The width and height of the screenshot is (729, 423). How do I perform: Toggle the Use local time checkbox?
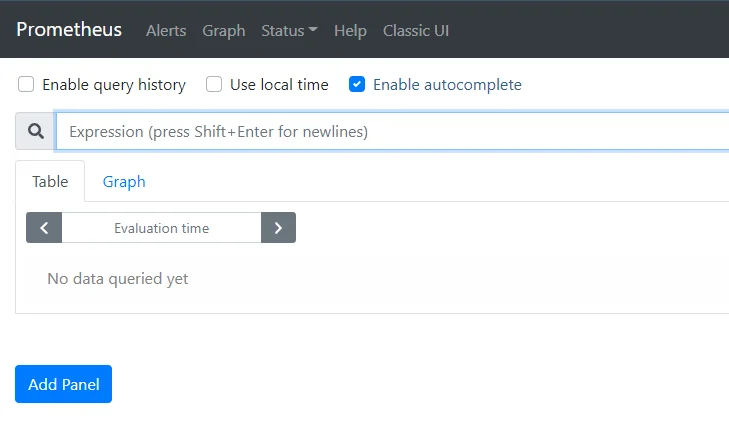click(214, 85)
